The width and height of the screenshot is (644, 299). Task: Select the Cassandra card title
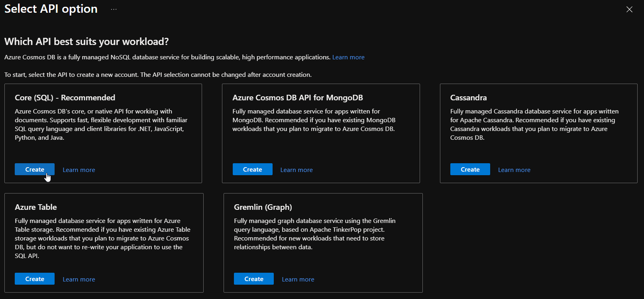pyautogui.click(x=468, y=98)
